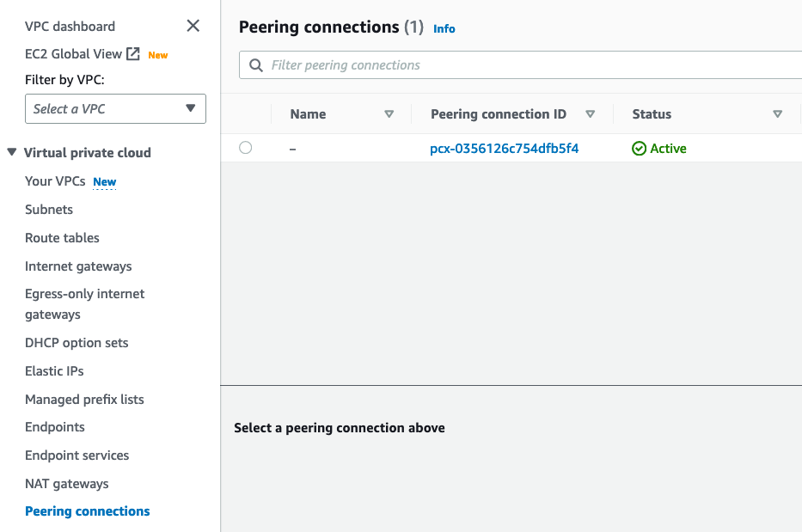Sort by Peering connection ID arrow icon
This screenshot has width=802, height=532.
(x=590, y=114)
